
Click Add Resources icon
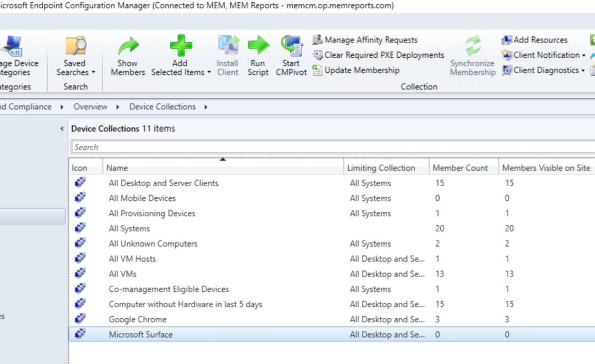pos(507,40)
